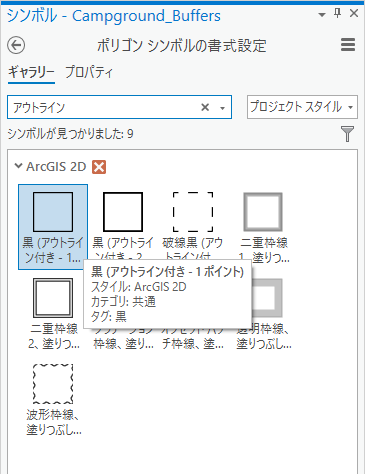365x474 pixels.
Task: Pick the 二重枠線 1 gray double outline symbol
Action: [263, 227]
